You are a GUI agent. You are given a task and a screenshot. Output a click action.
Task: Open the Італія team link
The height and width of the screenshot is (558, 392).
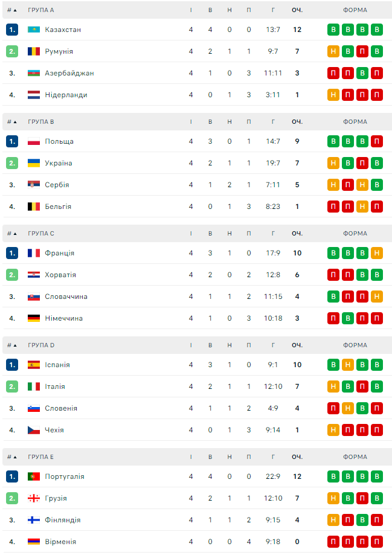pyautogui.click(x=55, y=386)
